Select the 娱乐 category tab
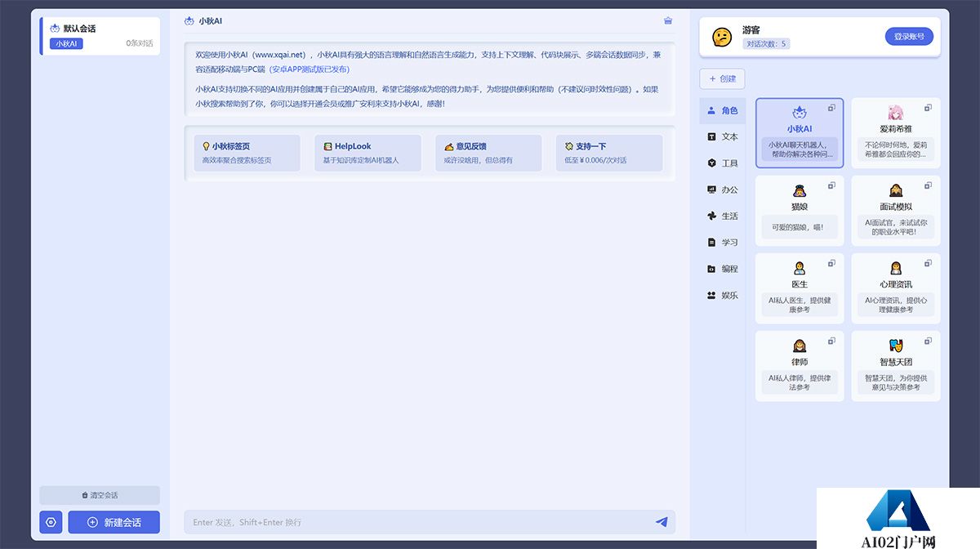The height and width of the screenshot is (549, 980). tap(723, 295)
